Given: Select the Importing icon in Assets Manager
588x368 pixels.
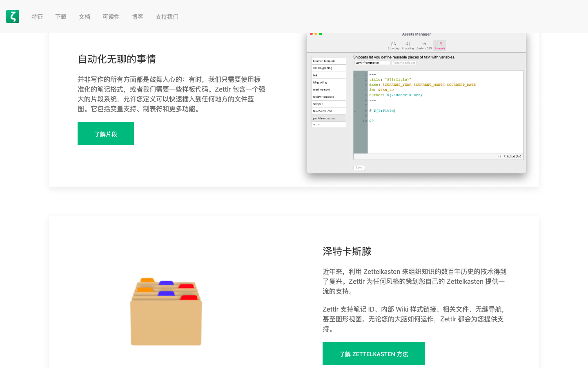Looking at the screenshot, I should pos(408,44).
